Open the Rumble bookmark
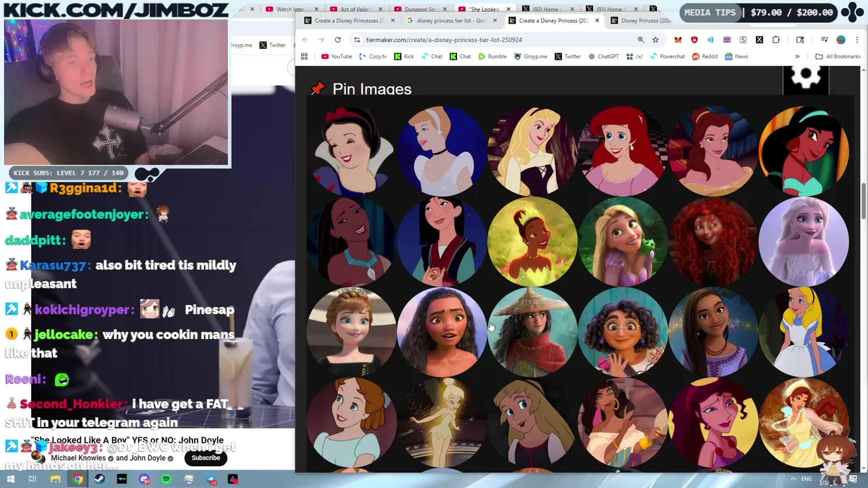Image resolution: width=868 pixels, height=488 pixels. [492, 56]
